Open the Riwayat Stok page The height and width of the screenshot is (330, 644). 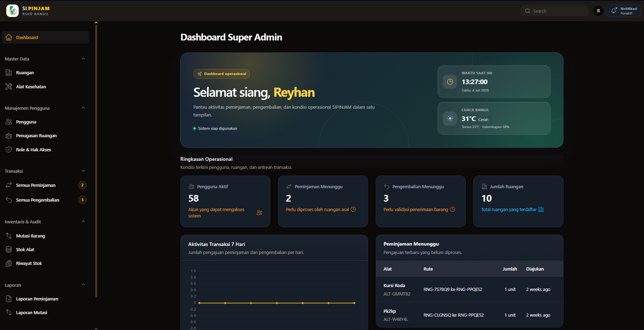tap(45, 263)
